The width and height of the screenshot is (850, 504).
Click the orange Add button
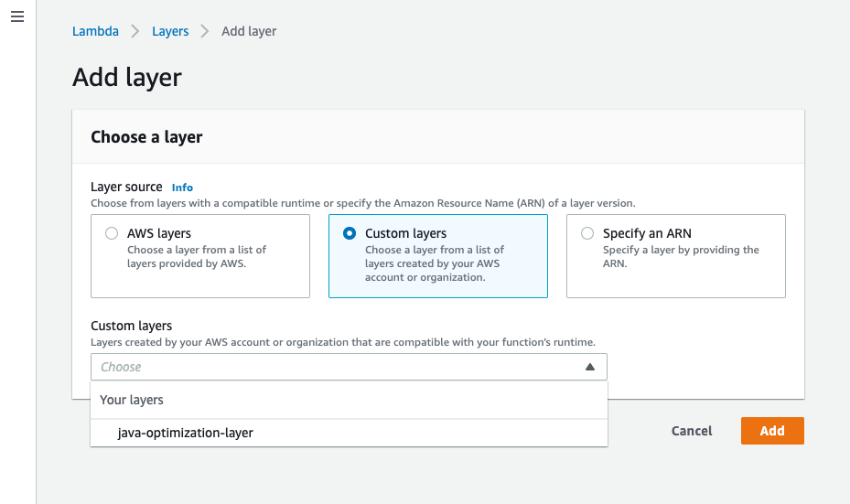tap(772, 431)
